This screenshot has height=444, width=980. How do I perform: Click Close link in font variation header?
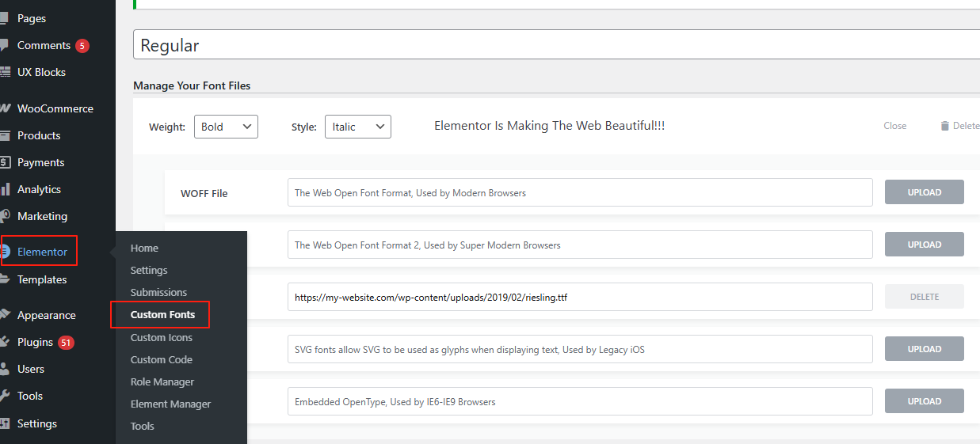(894, 126)
